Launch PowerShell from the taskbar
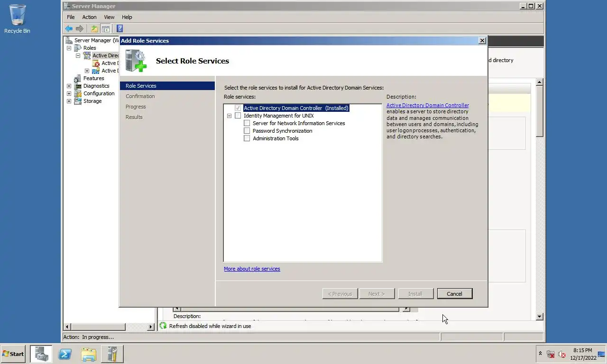The height and width of the screenshot is (364, 607). pos(65,354)
